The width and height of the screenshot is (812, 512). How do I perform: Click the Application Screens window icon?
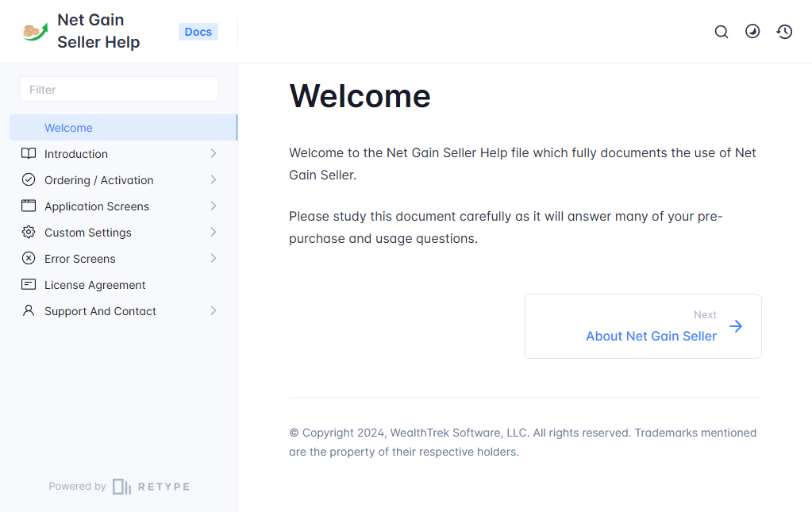pos(29,206)
